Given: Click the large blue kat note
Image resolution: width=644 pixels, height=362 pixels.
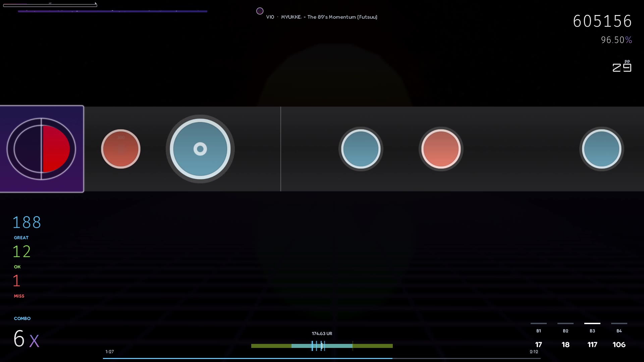Looking at the screenshot, I should [x=200, y=149].
